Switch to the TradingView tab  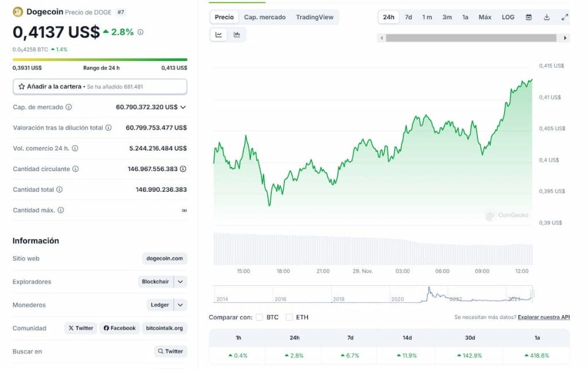(x=315, y=17)
